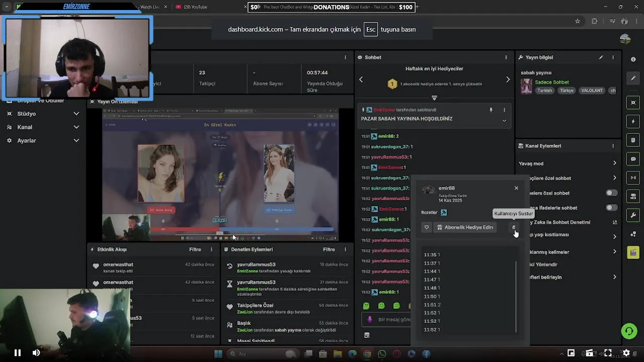644x362 pixels.
Task: Click the heart follow icon in emir88 card
Action: 427,227
